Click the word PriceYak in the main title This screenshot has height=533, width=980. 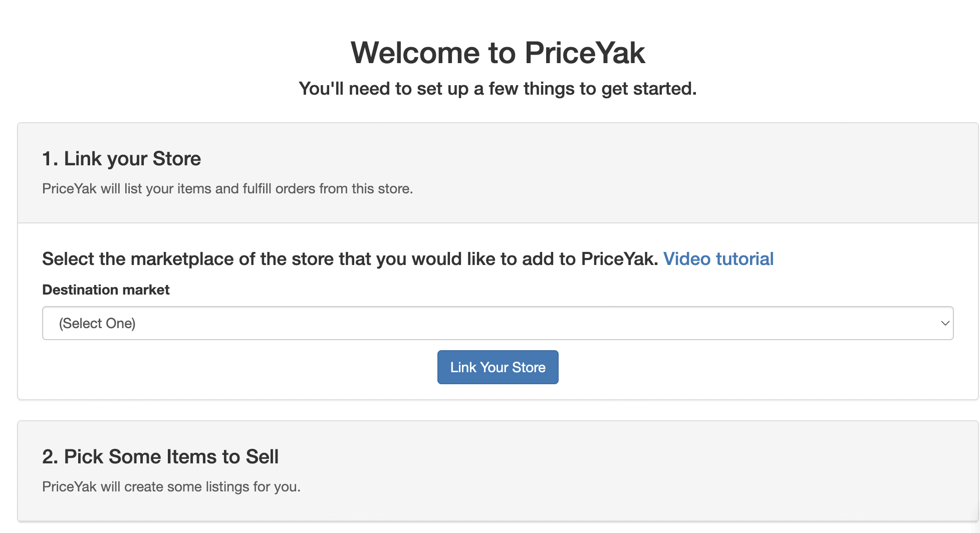point(585,53)
